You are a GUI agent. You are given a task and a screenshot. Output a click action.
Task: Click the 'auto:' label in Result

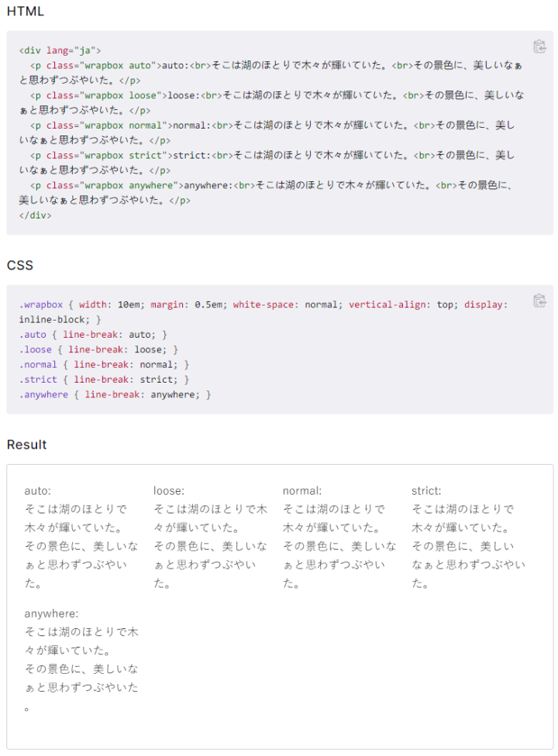[x=38, y=491]
